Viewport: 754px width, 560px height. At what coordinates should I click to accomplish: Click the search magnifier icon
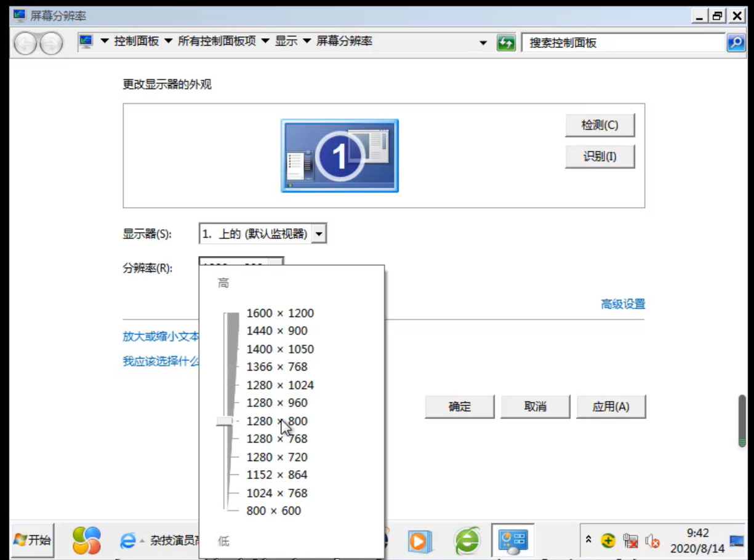(736, 42)
